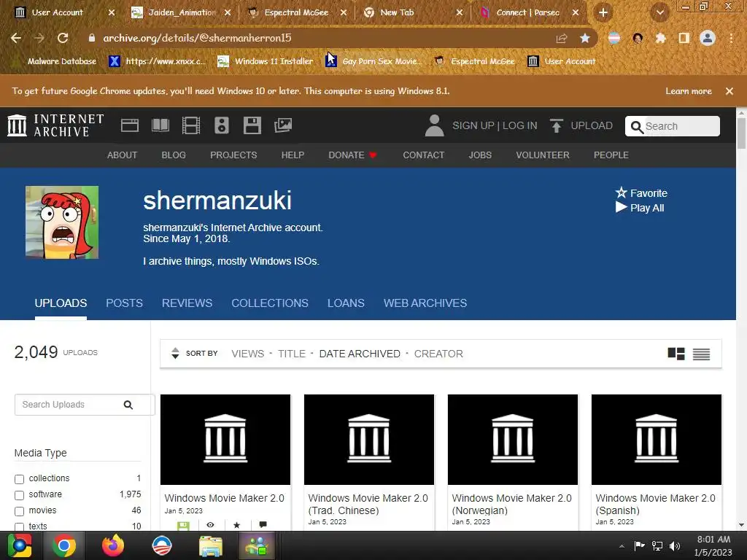Open Windows Movie Maker 2.0 (Spanish) thumbnail
747x560 pixels.
pos(656,440)
